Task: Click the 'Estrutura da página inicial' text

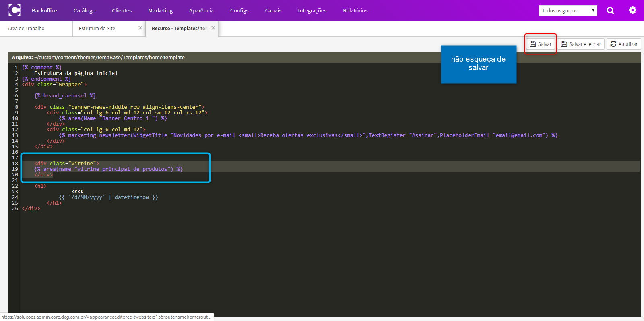Action: 76,73
